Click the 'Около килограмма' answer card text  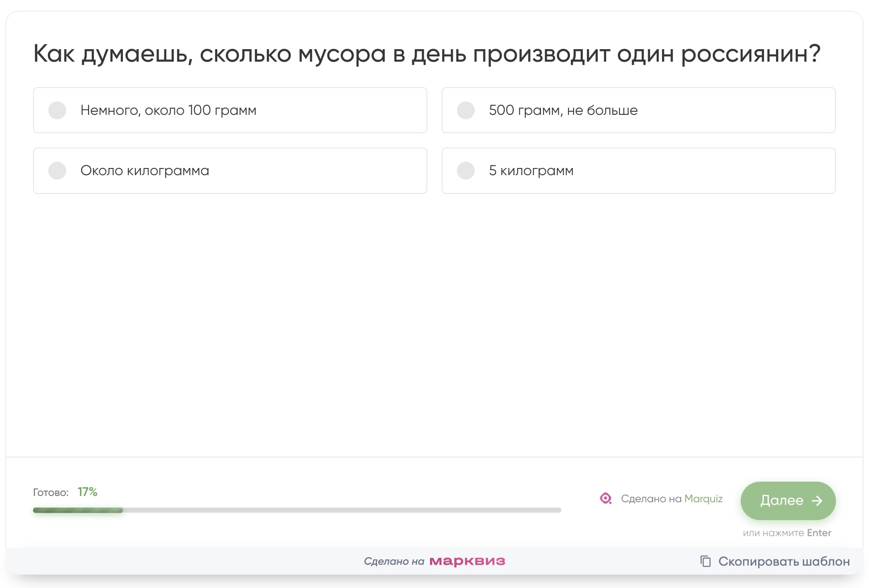click(x=145, y=171)
